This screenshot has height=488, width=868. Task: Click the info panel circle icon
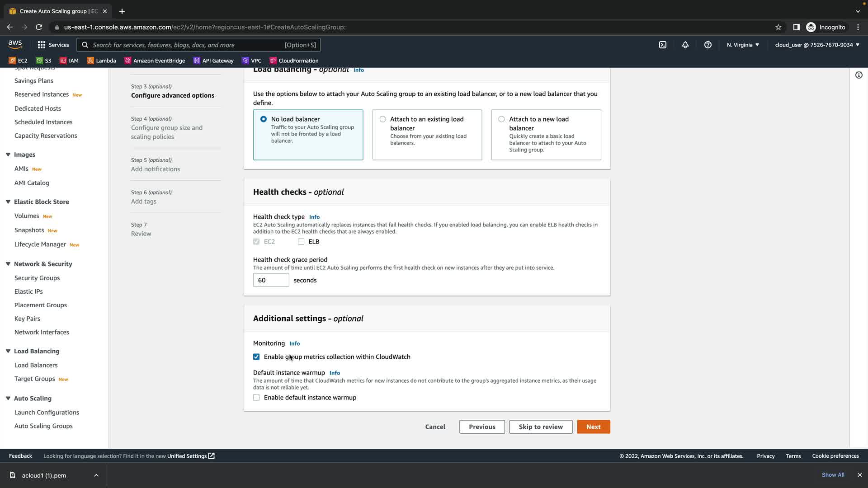click(859, 75)
